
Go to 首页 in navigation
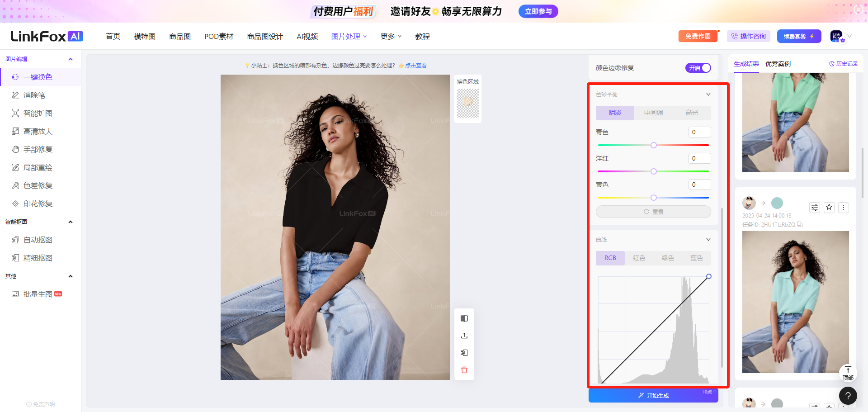coord(113,36)
